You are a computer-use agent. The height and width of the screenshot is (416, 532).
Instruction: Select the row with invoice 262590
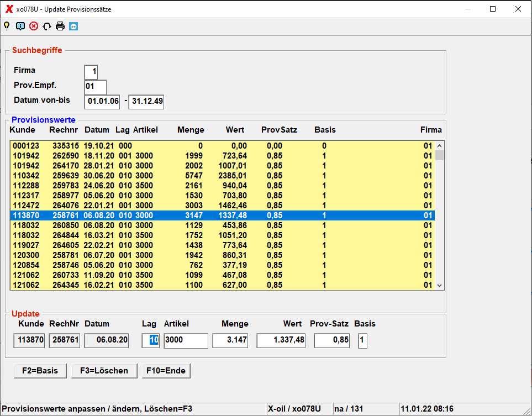pos(223,156)
